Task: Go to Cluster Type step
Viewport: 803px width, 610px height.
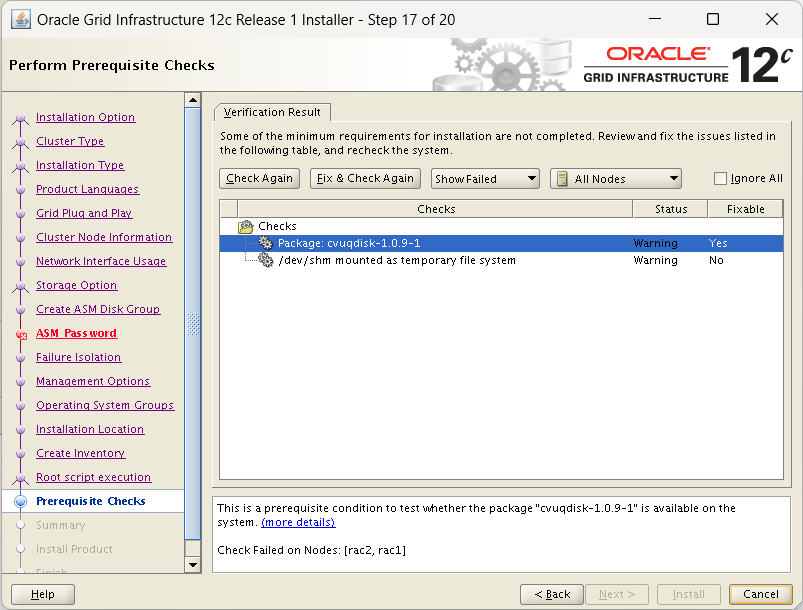Action: point(70,141)
